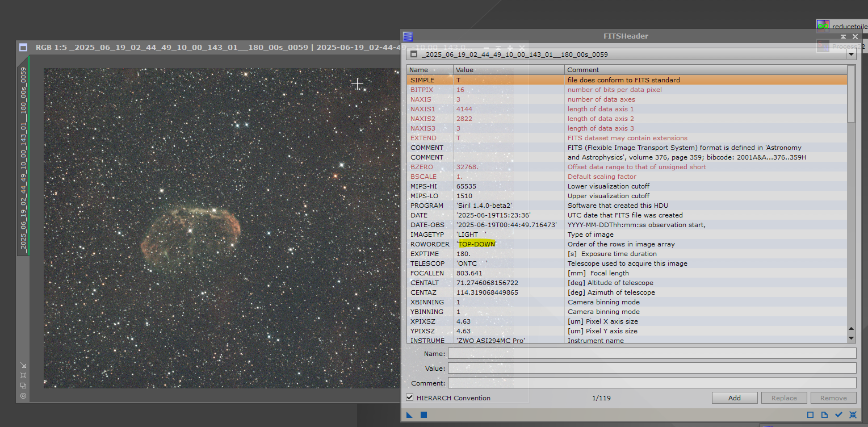Screen dimensions: 868x427
Task: Focus the Comment input field
Action: point(652,383)
